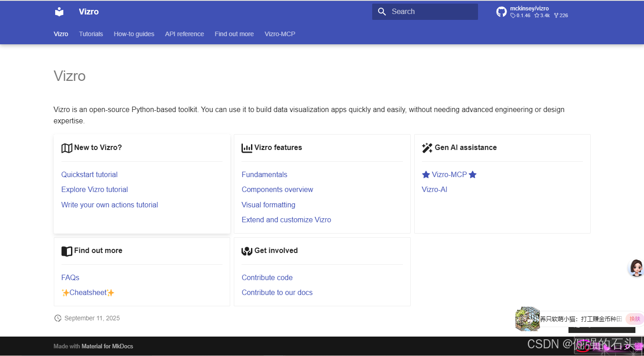
Task: Open the Quickstart tutorial link
Action: tap(90, 174)
